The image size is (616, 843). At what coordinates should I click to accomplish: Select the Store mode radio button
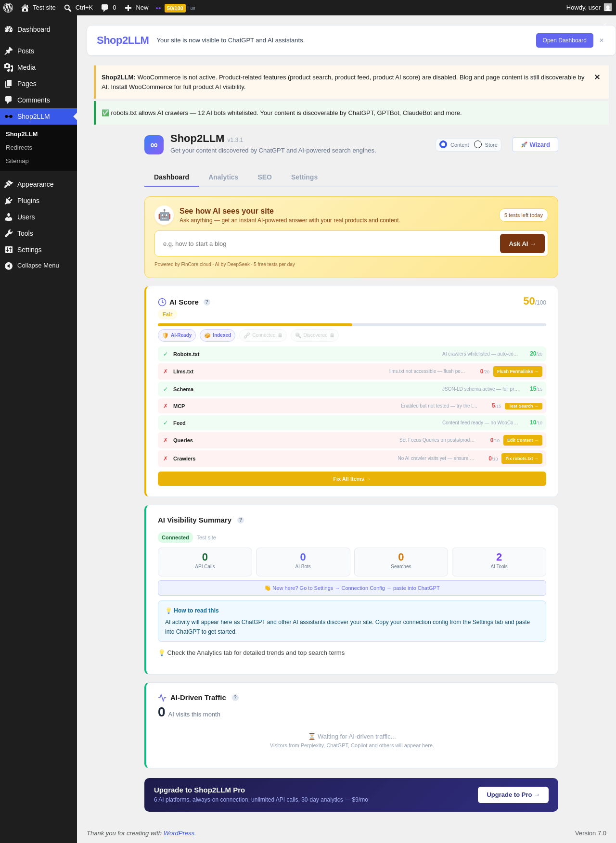coord(478,144)
